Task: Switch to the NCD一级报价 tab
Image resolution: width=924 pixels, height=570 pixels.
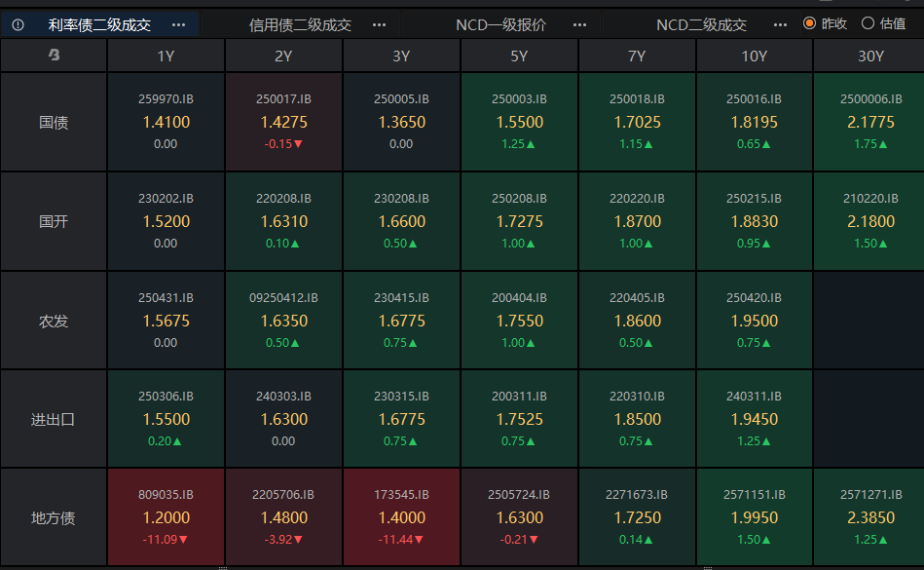Action: [x=500, y=24]
